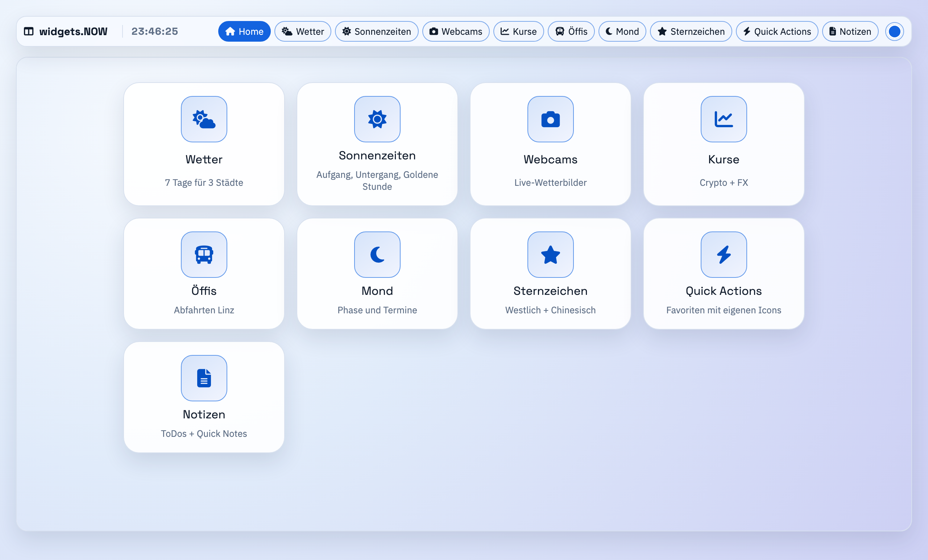The width and height of the screenshot is (928, 560).
Task: Switch to the Öffis tab in navbar
Action: 571,31
